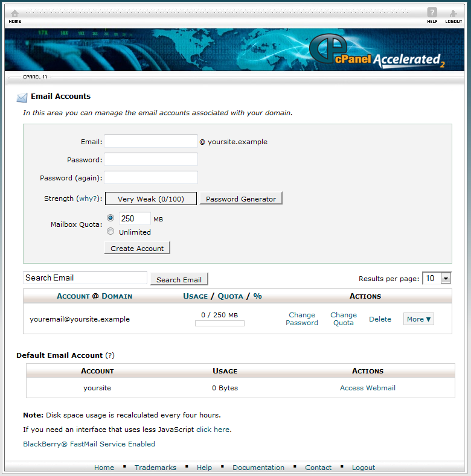Image resolution: width=471 pixels, height=476 pixels.
Task: Click the Email address input field
Action: point(151,141)
